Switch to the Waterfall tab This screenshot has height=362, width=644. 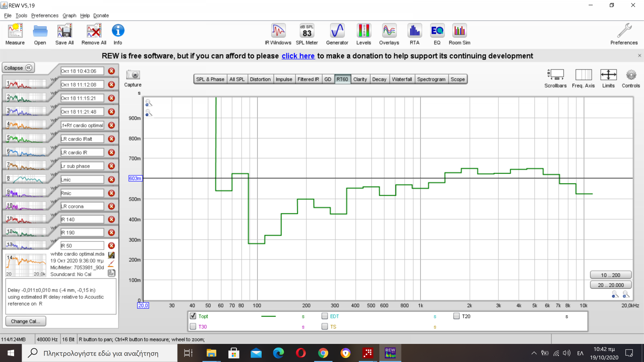tap(402, 79)
